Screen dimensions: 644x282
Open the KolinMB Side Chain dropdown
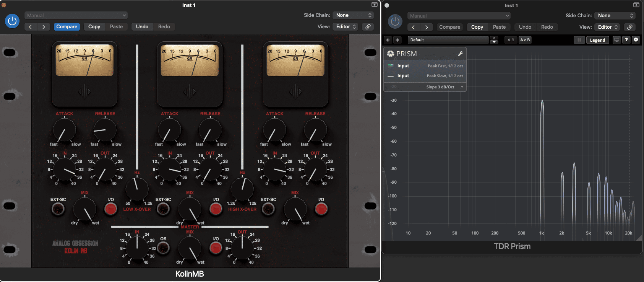(354, 15)
